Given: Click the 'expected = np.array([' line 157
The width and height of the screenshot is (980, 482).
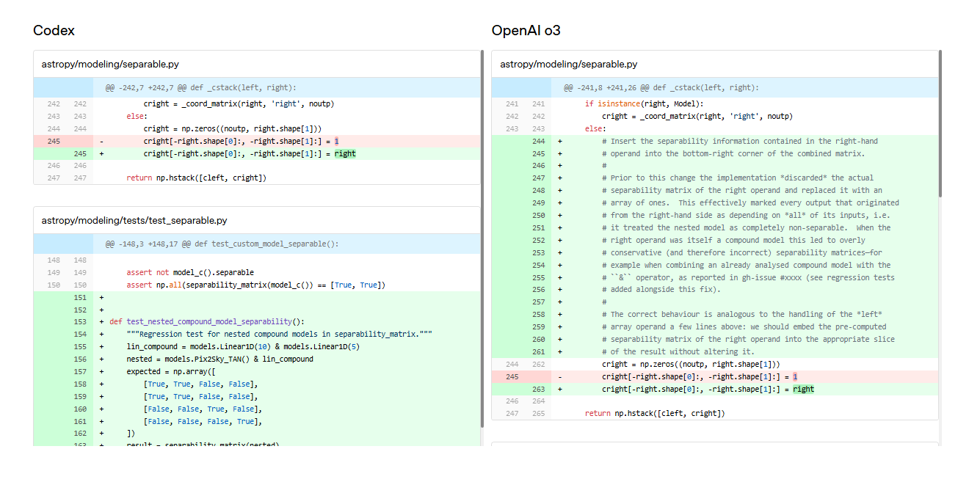Looking at the screenshot, I should (x=257, y=372).
